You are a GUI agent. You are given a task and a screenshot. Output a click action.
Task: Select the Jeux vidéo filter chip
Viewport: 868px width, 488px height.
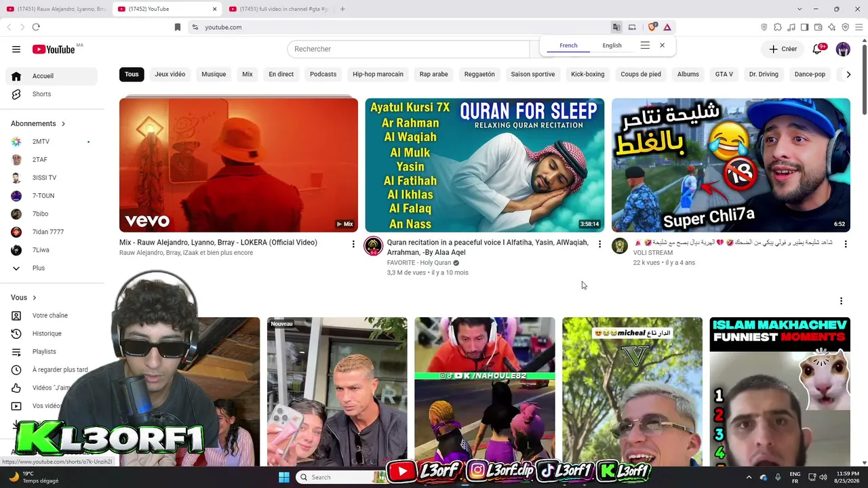(170, 75)
